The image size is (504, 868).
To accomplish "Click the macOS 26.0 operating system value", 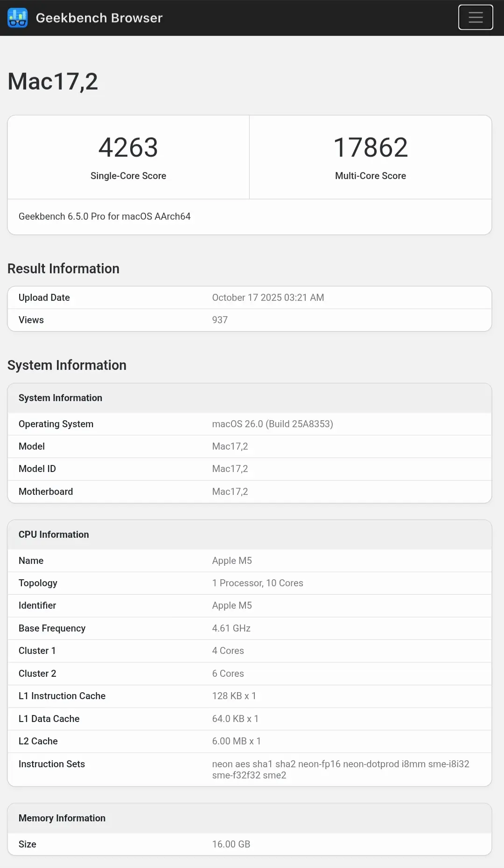I will pyautogui.click(x=273, y=424).
